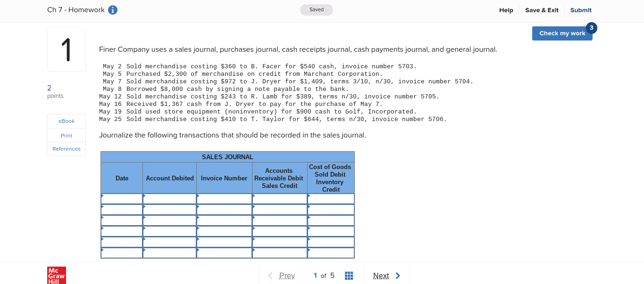Click the Next chevron arrow
Image resolution: width=644 pixels, height=284 pixels.
coord(397,276)
